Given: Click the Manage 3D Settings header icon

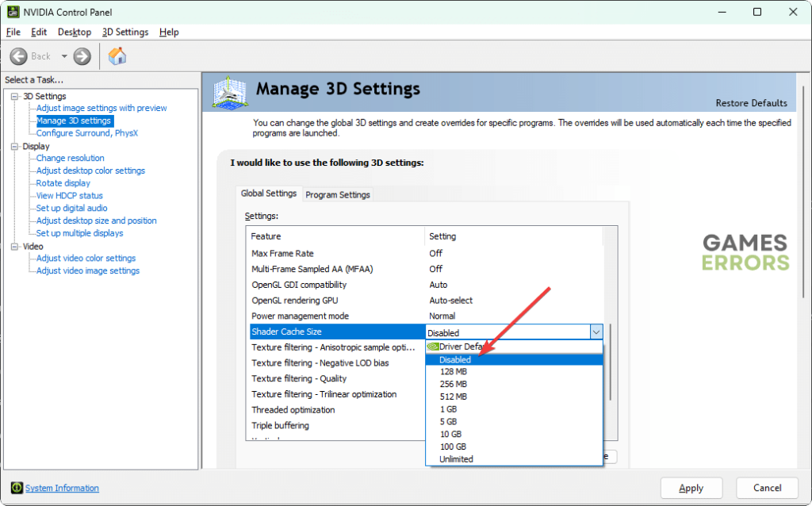Looking at the screenshot, I should coord(229,92).
